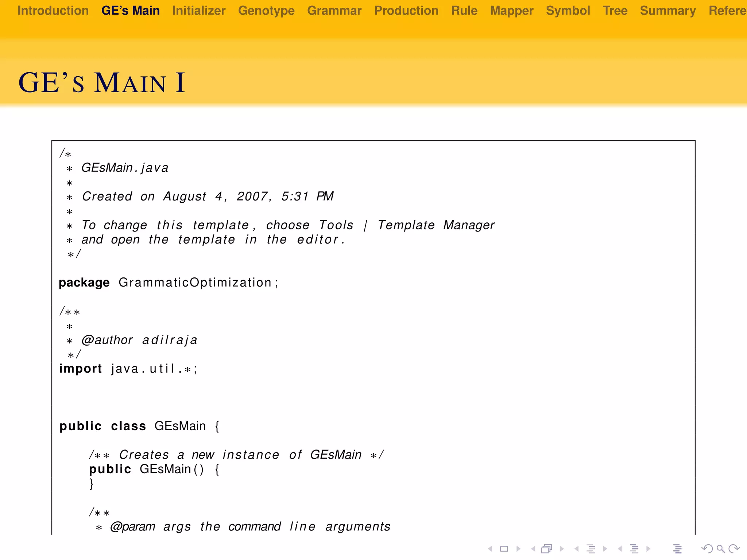Click the subsection navigation icon
This screenshot has height=560, width=747.
[591, 549]
